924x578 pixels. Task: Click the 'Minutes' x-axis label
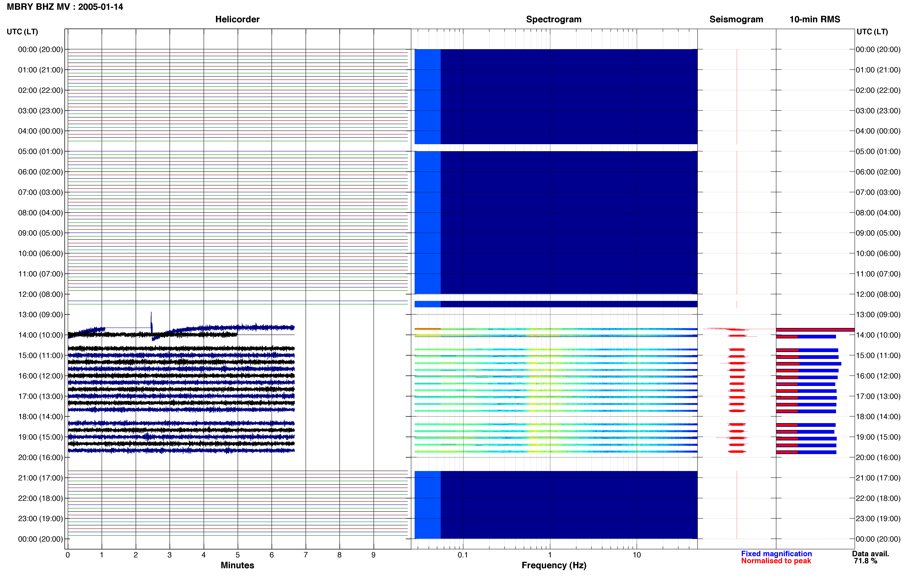237,565
